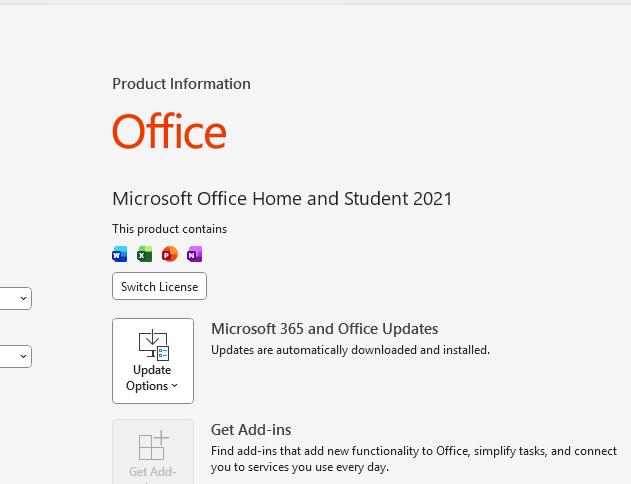Select the Microsoft Office Home and Student 2021 title
Image resolution: width=631 pixels, height=484 pixels.
tap(282, 199)
